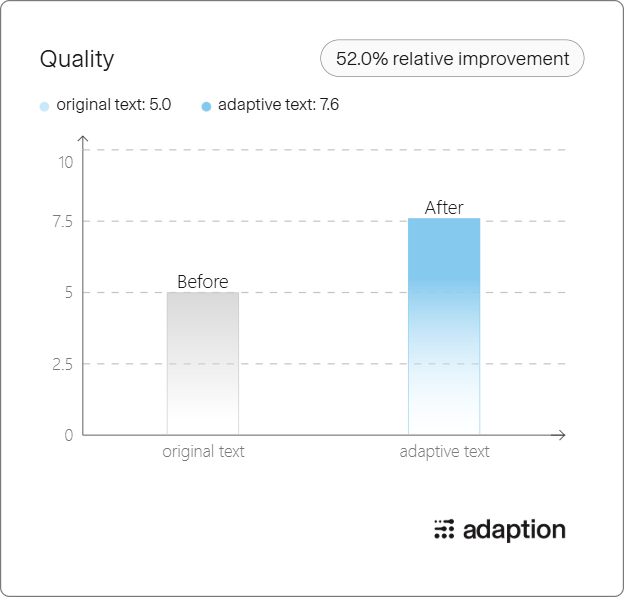Click the Quality chart title
Screen dimensions: 624x597
coord(77,59)
